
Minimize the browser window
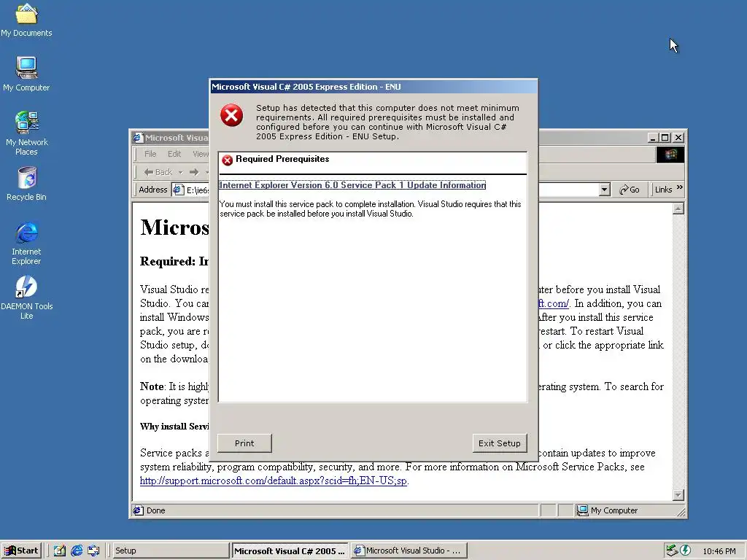tap(653, 138)
